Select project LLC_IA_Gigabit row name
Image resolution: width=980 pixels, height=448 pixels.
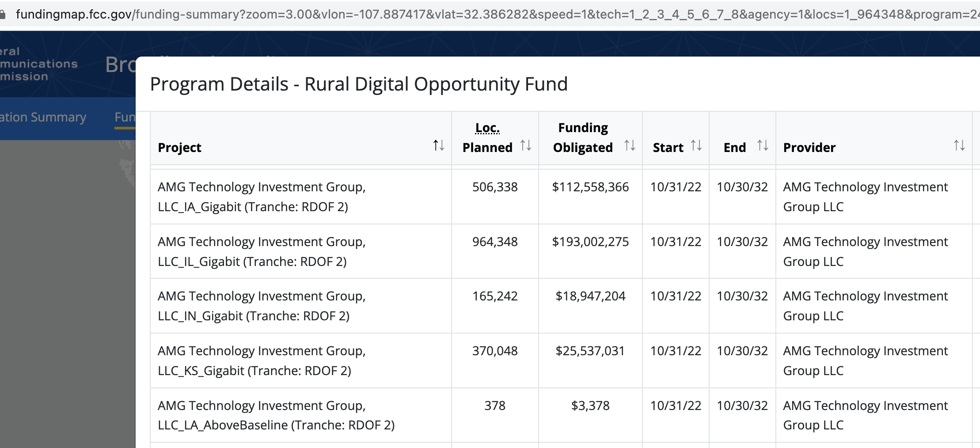(x=262, y=197)
